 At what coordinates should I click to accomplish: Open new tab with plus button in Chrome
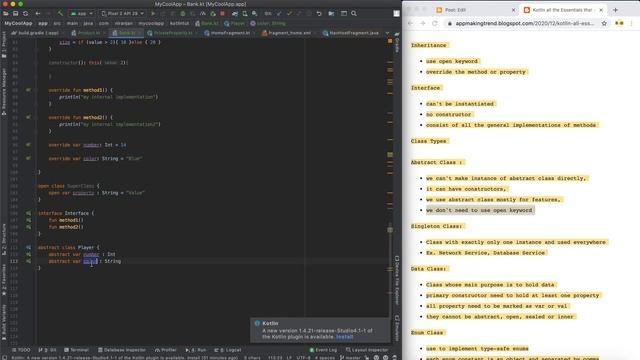pyautogui.click(x=615, y=10)
